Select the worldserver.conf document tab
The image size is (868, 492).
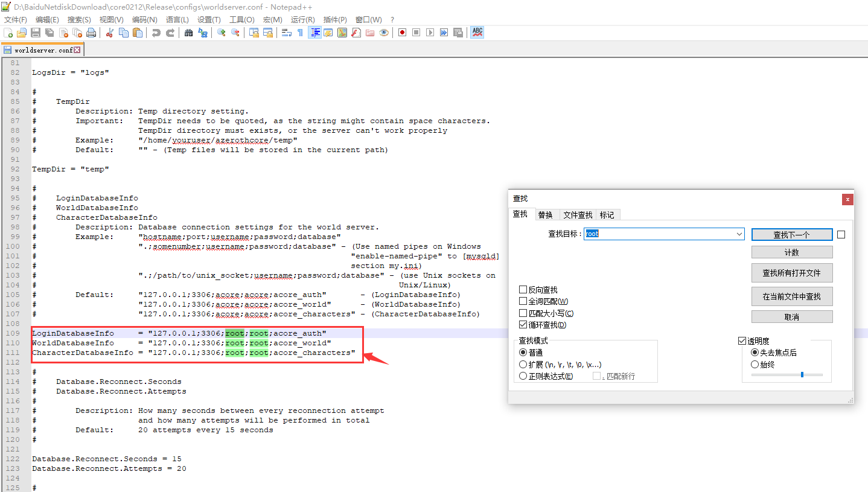coord(42,50)
